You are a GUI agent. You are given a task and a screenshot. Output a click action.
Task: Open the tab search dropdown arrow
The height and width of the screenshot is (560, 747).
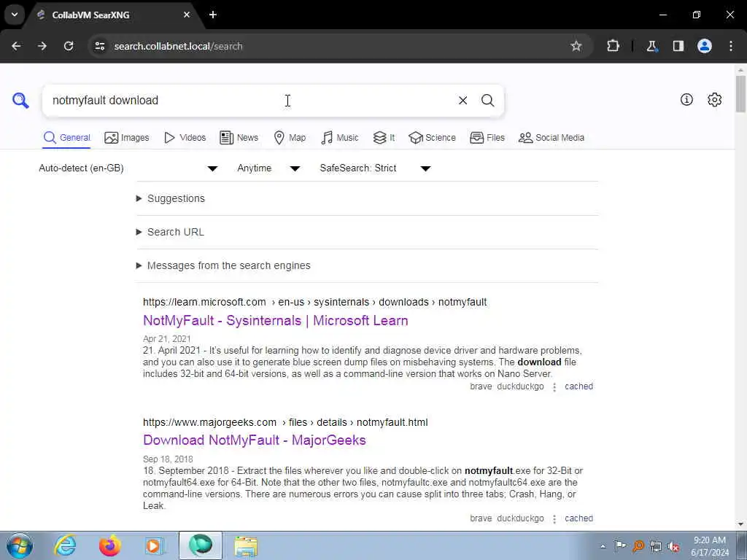point(15,15)
